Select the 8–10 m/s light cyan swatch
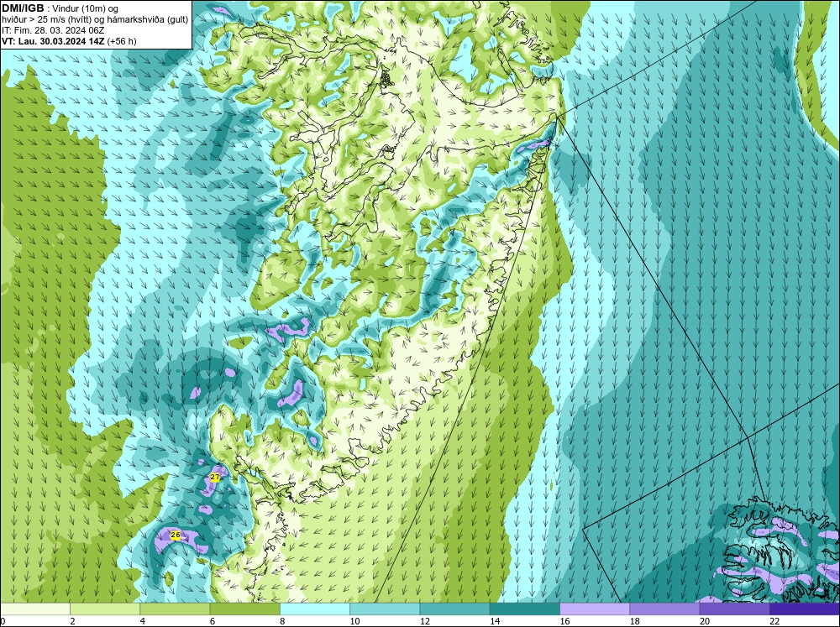This screenshot has width=840, height=627. [315, 609]
